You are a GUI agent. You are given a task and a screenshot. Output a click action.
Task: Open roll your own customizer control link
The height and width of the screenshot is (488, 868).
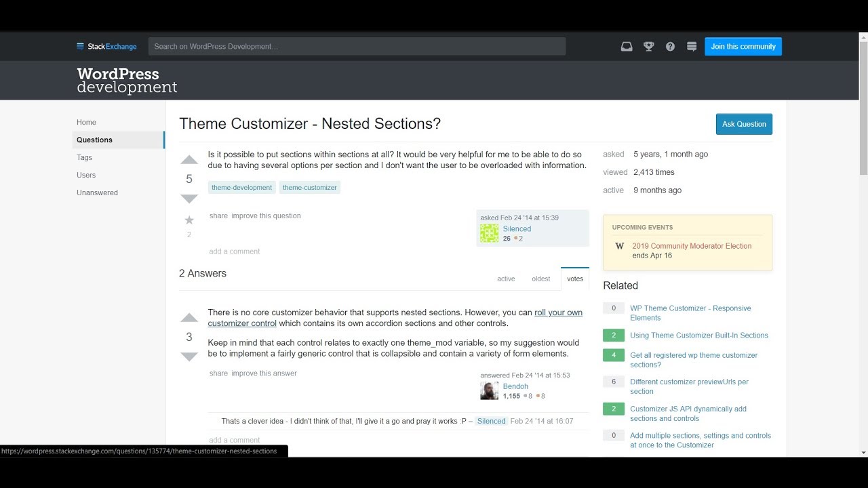[395, 318]
